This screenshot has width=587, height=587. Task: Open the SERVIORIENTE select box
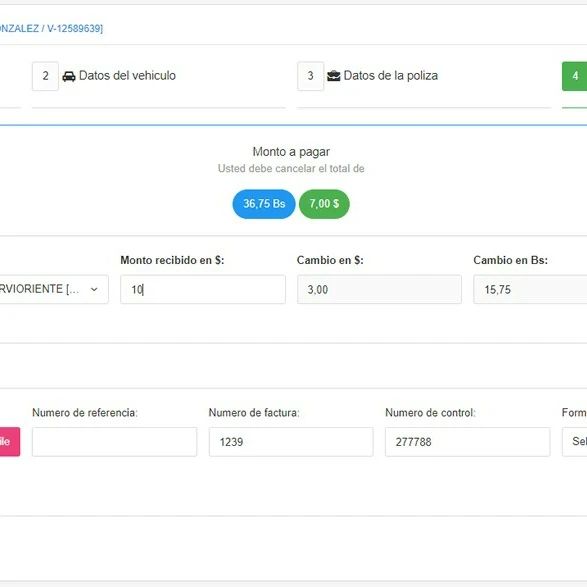coord(54,289)
